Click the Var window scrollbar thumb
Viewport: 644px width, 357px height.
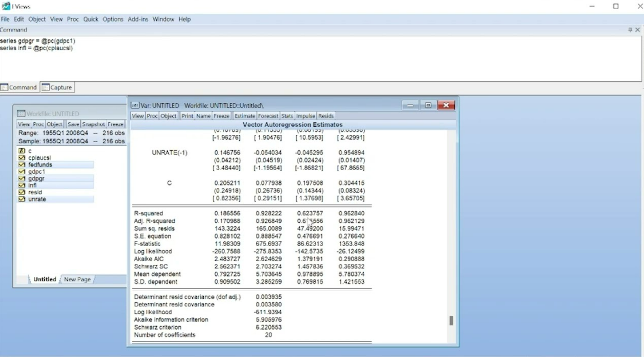(x=451, y=320)
